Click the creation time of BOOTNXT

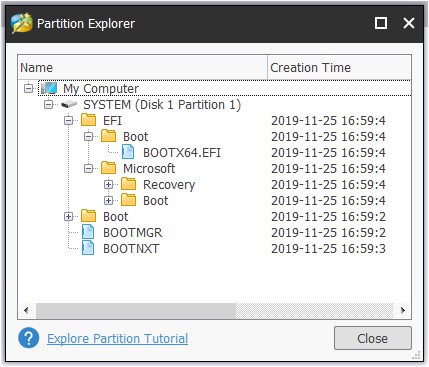328,248
